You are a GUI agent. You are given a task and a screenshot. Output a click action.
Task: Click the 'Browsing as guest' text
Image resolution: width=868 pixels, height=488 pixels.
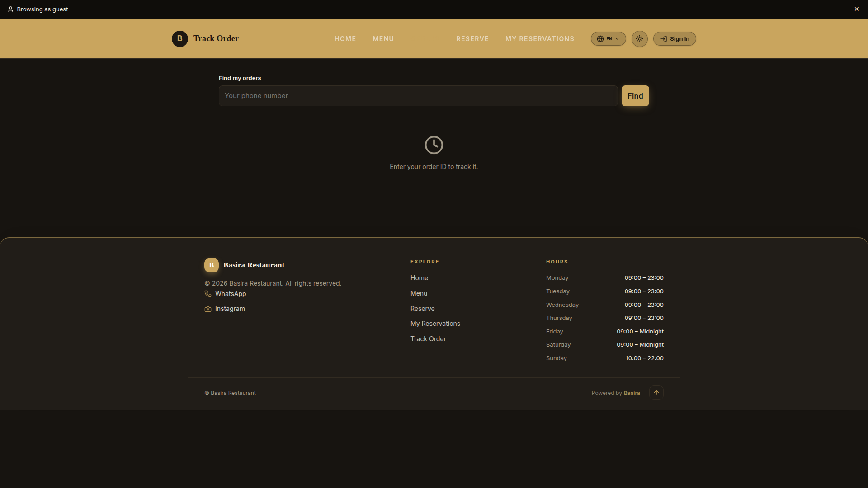click(42, 9)
